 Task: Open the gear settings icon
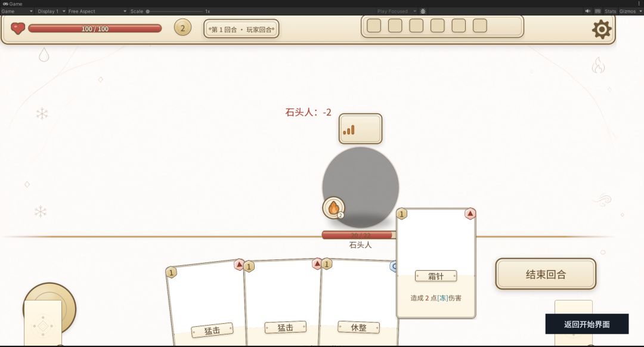point(601,29)
